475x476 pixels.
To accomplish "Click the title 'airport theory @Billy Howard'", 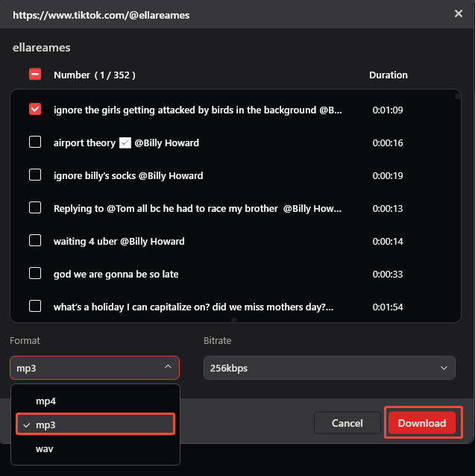I will [x=126, y=143].
